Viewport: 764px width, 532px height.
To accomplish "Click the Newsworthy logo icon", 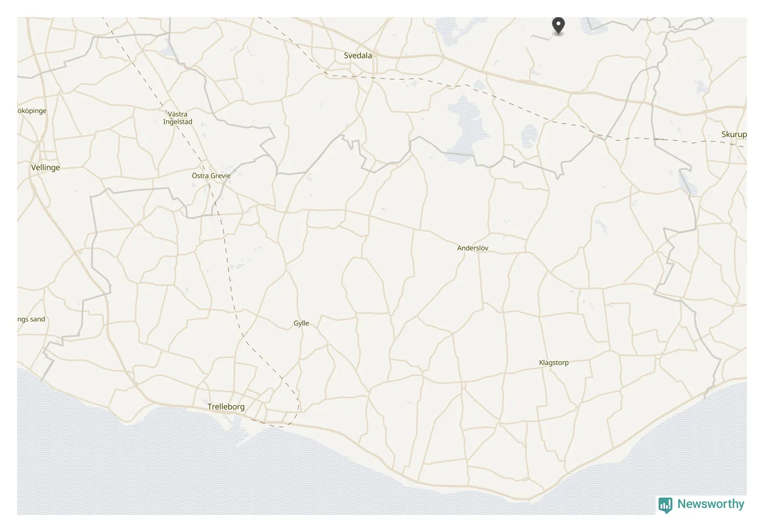I will click(x=665, y=505).
